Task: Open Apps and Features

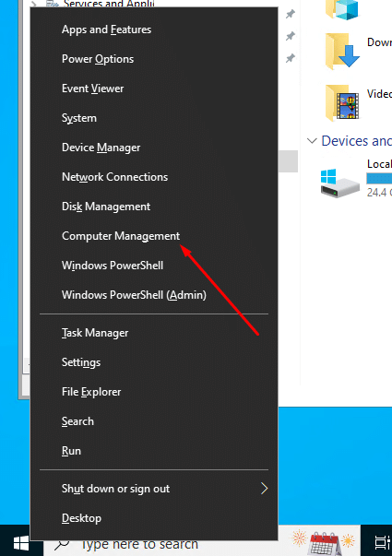Action: point(154,30)
